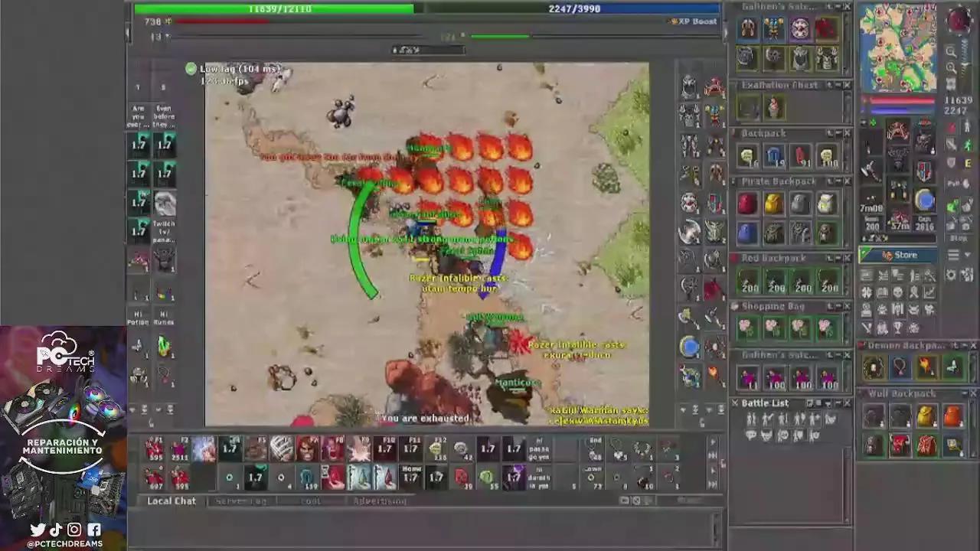The width and height of the screenshot is (980, 551).
Task: Select the shield in the equipment panel
Action: coord(924,170)
